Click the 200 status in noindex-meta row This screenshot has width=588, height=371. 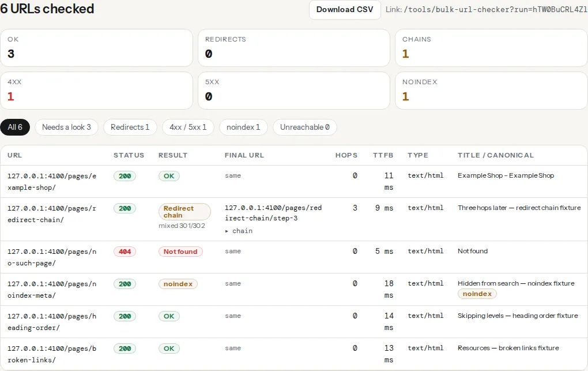(125, 284)
